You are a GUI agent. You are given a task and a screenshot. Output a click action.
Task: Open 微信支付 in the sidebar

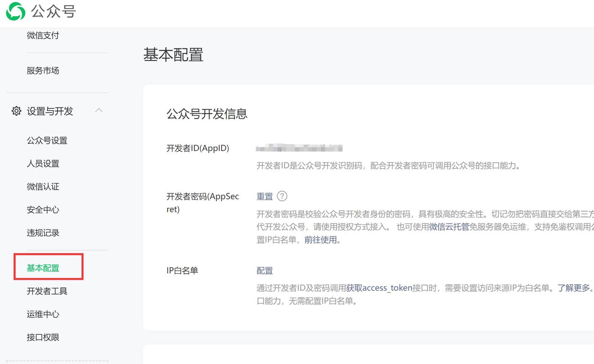[43, 36]
